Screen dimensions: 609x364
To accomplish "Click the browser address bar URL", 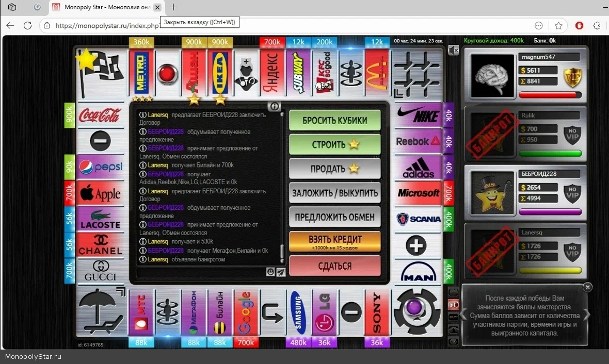I will [107, 26].
